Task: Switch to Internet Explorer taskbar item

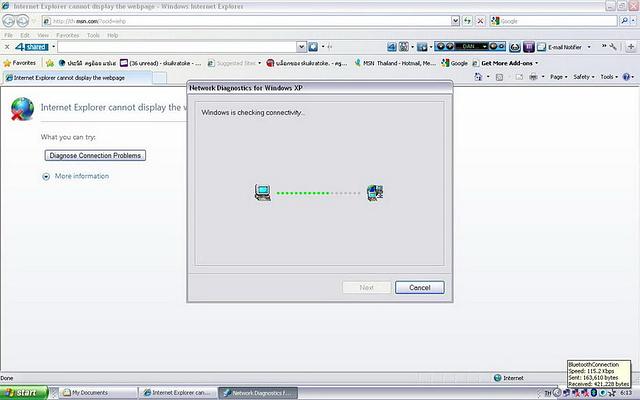Action: coord(179,393)
